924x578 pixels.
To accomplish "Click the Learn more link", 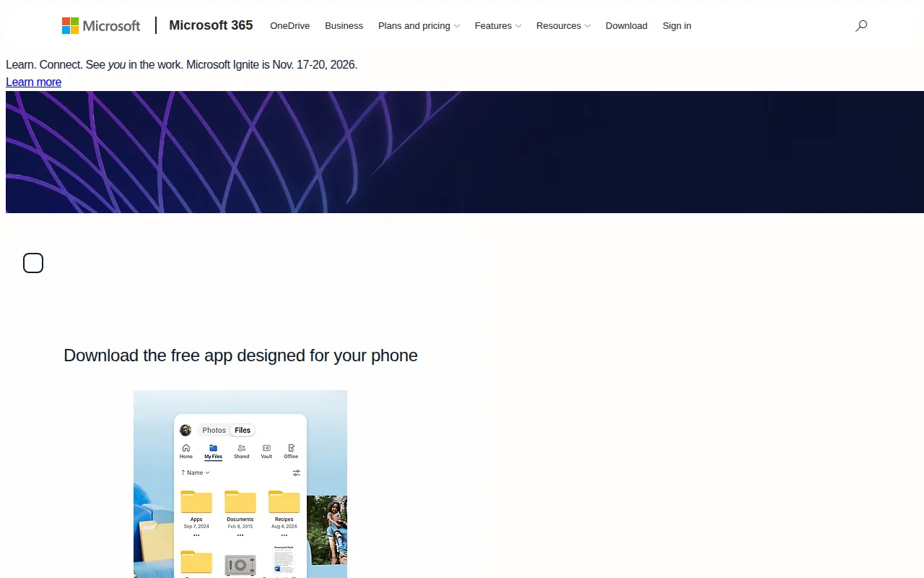I will coord(33,82).
